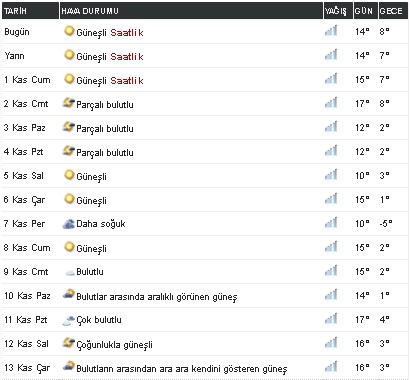Image resolution: width=411 pixels, height=380 pixels.
Task: Click the -5° night temperature for 7 Kas Per
Action: pos(386,223)
